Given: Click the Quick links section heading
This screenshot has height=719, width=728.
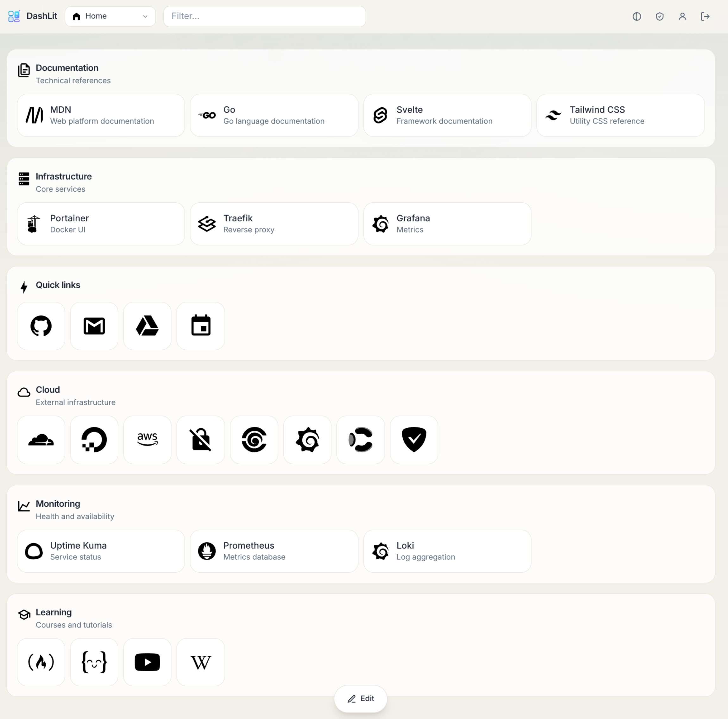Looking at the screenshot, I should pos(58,285).
